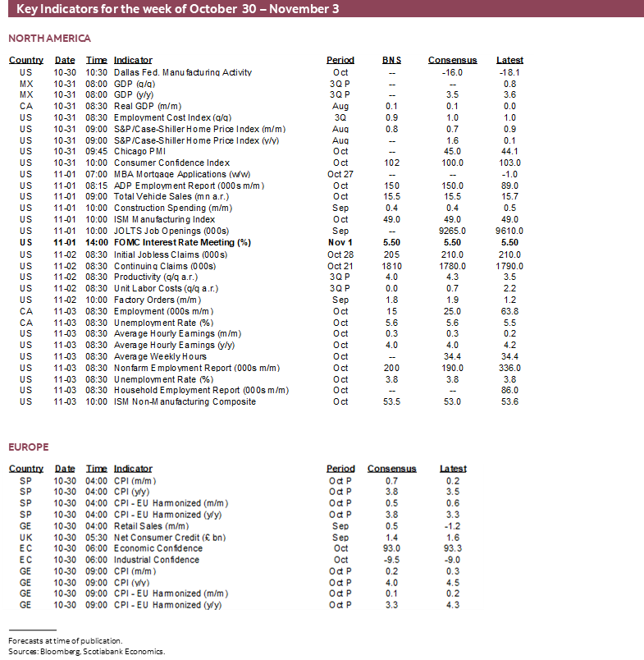Click the Latest header in Europe table
The height and width of the screenshot is (660, 644).
point(453,469)
